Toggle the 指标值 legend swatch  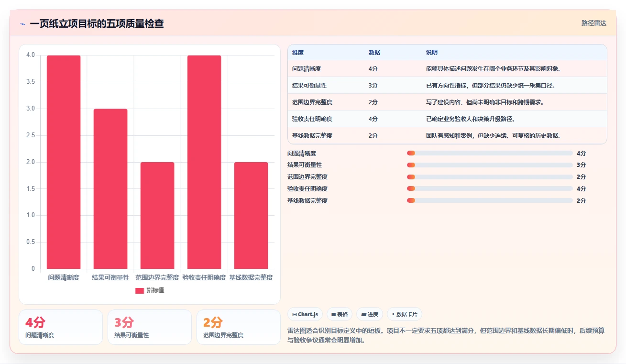click(140, 290)
